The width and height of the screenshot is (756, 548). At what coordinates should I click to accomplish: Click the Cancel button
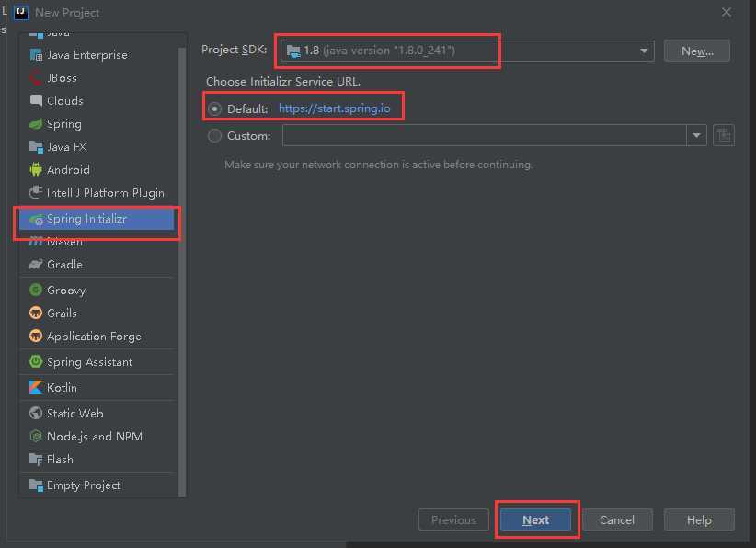(x=617, y=520)
